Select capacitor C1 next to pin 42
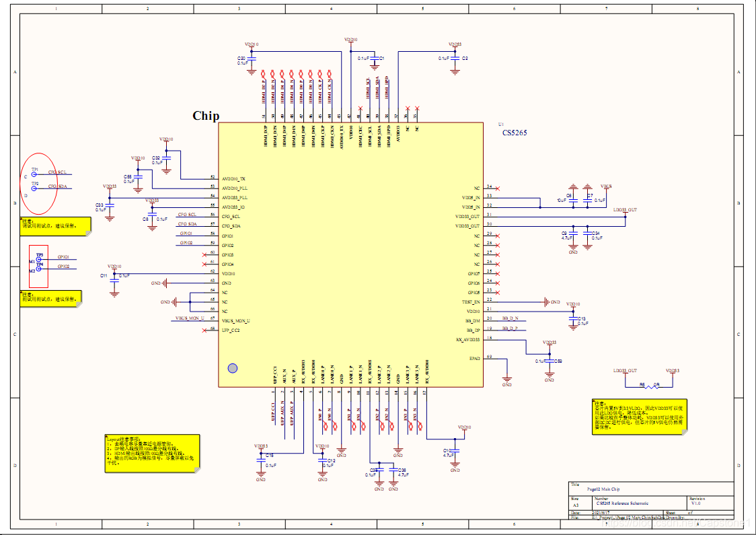Screen dimensions: 756x535 click(x=375, y=59)
